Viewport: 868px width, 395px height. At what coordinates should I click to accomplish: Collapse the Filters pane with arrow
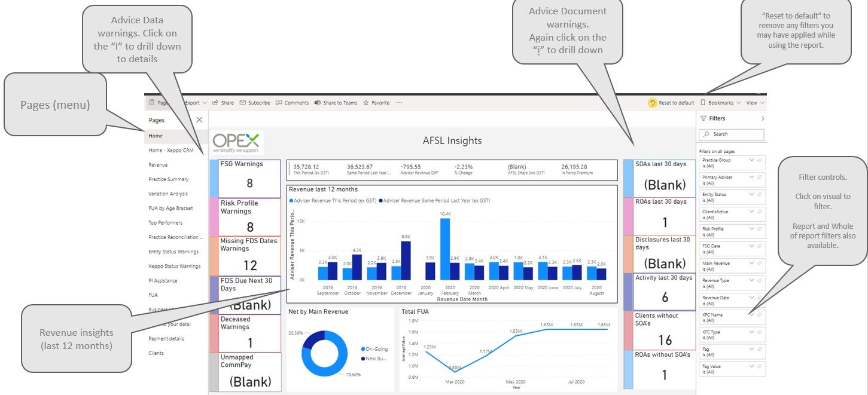point(762,118)
